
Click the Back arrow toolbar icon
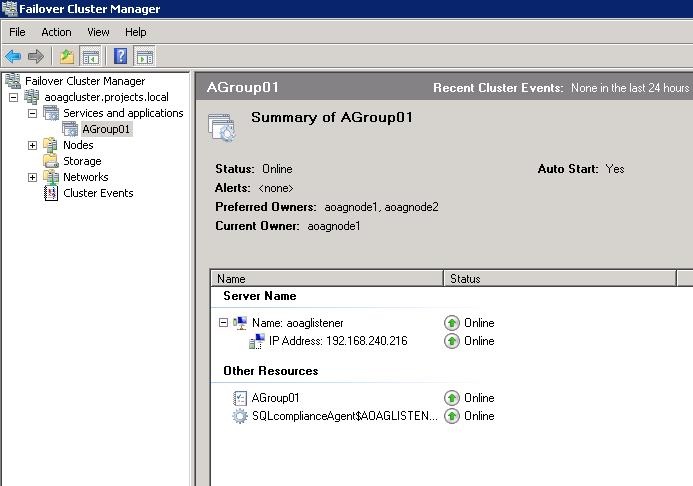tap(13, 57)
